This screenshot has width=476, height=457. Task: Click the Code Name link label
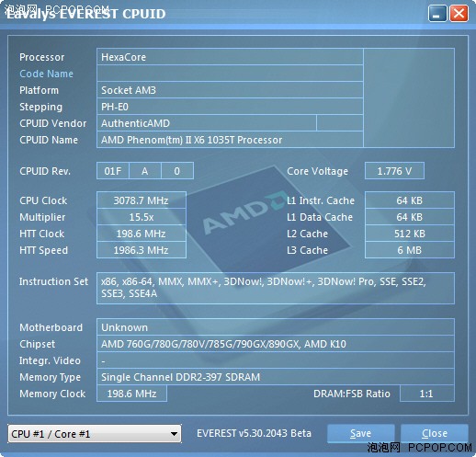pyautogui.click(x=46, y=74)
